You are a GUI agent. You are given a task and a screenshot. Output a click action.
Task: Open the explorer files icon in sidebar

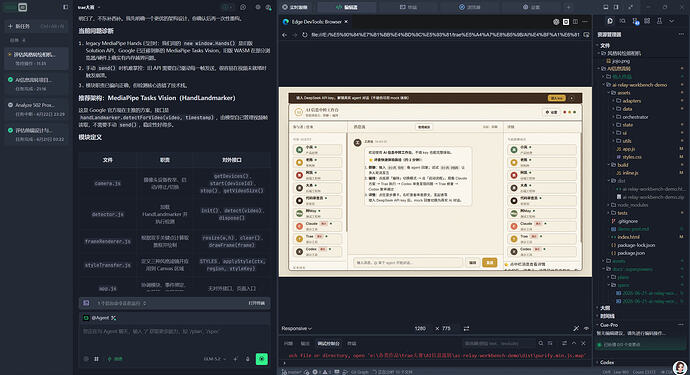(609, 21)
